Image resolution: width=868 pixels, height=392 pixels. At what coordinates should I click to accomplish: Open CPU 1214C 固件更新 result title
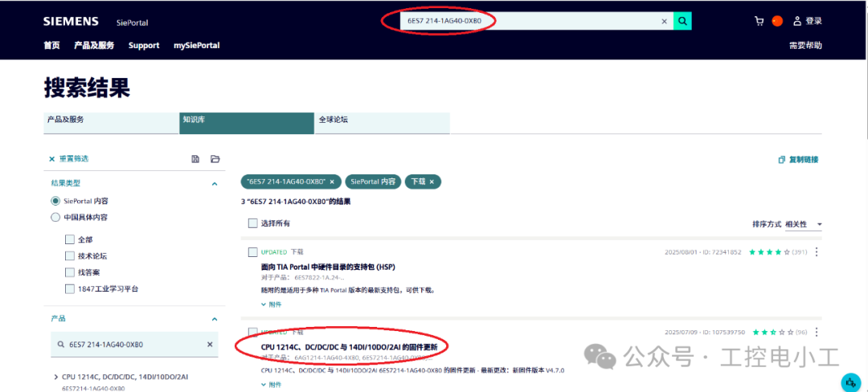tap(350, 347)
